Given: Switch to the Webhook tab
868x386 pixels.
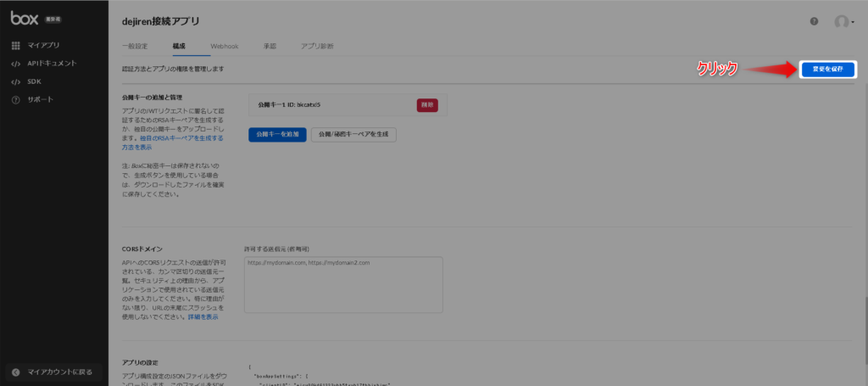Looking at the screenshot, I should 224,47.
